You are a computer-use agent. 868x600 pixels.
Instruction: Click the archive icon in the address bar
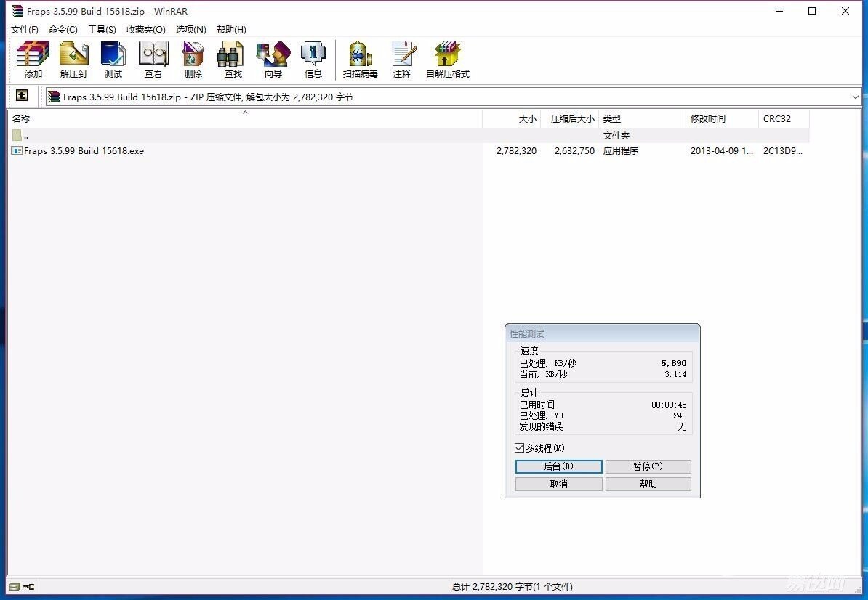click(54, 97)
